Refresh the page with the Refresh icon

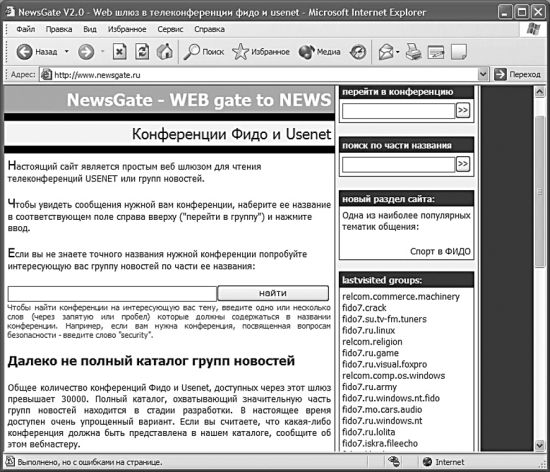(x=142, y=52)
